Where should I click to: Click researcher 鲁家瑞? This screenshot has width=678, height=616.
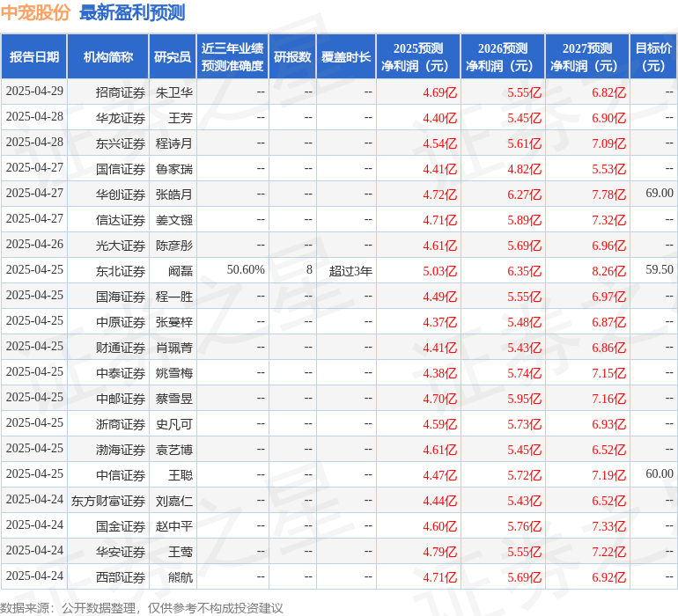173,169
